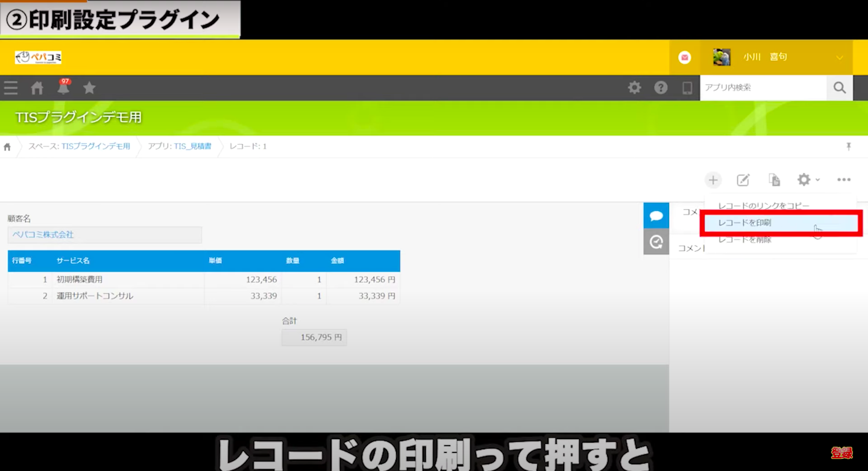Go to the kintone home portal icon
Screen dimensions: 868x471
[x=37, y=88]
